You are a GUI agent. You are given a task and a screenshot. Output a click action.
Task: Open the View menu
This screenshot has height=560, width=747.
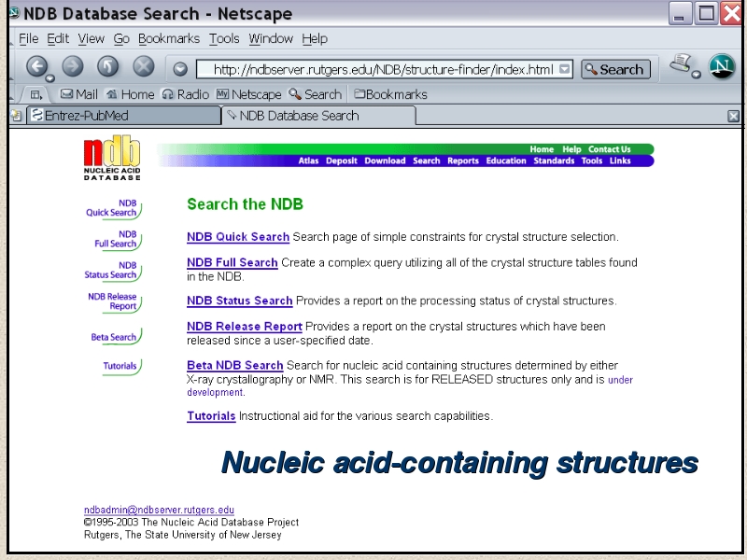(x=91, y=38)
